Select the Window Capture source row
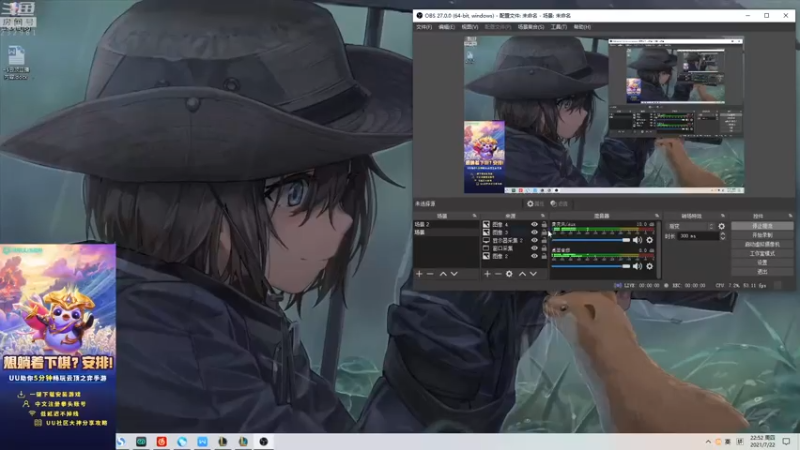 pyautogui.click(x=515, y=248)
